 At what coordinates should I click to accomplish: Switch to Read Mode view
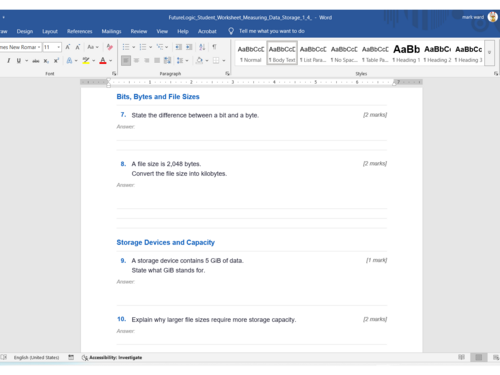tap(461, 357)
